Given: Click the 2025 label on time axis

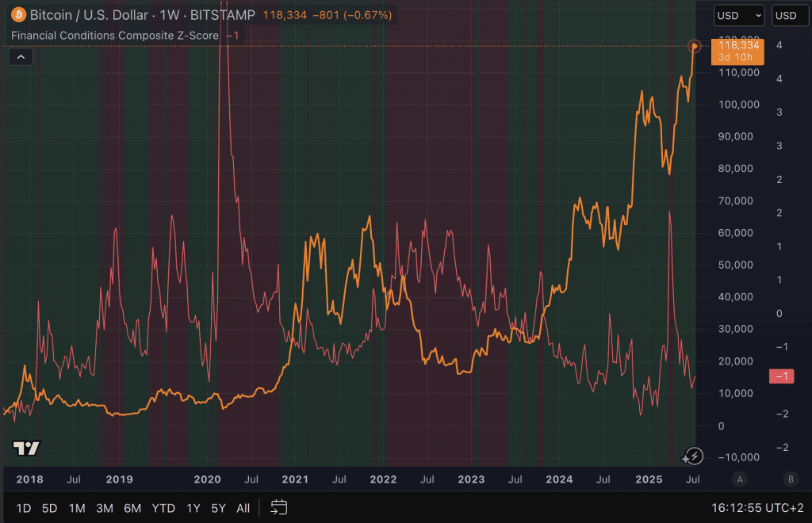Looking at the screenshot, I should pos(649,479).
